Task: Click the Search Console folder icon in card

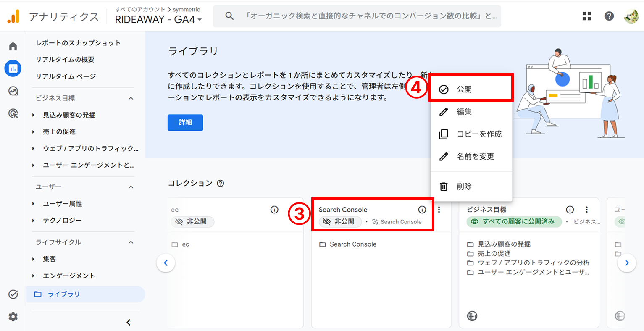Action: tap(323, 244)
